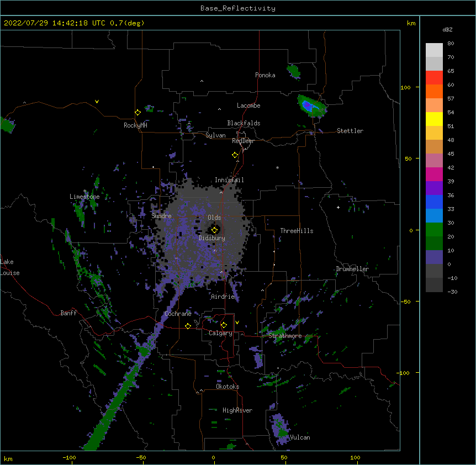Click the Olds label
The width and height of the screenshot is (476, 465).
[x=214, y=218]
